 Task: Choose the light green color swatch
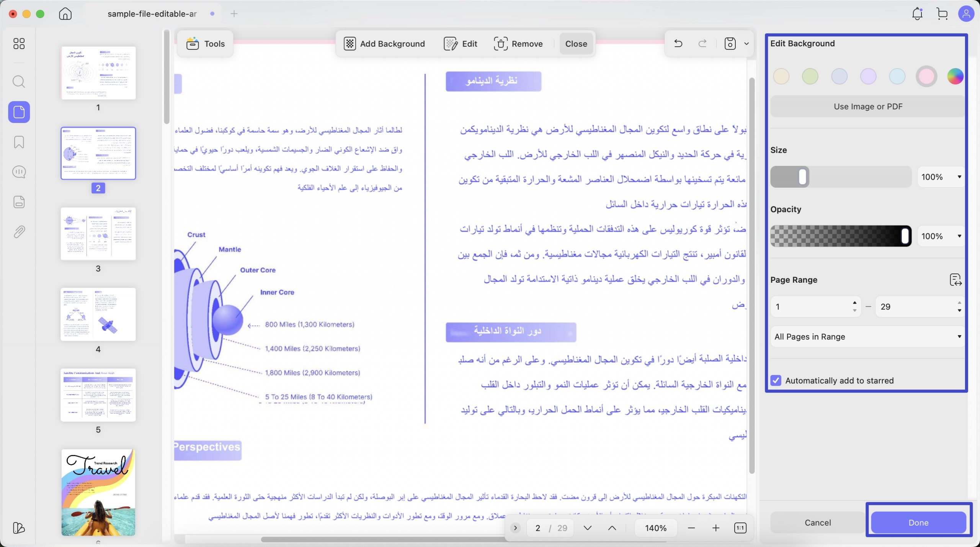810,76
